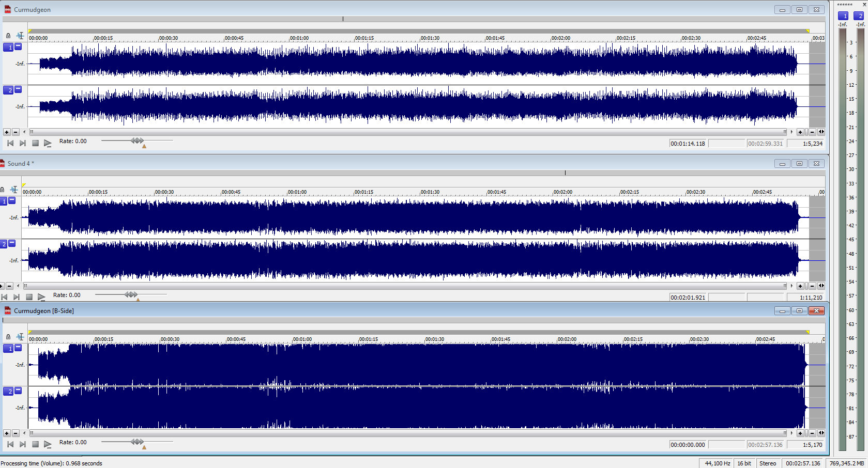Image resolution: width=868 pixels, height=468 pixels.
Task: Play the Sound 4 window audio
Action: click(41, 297)
